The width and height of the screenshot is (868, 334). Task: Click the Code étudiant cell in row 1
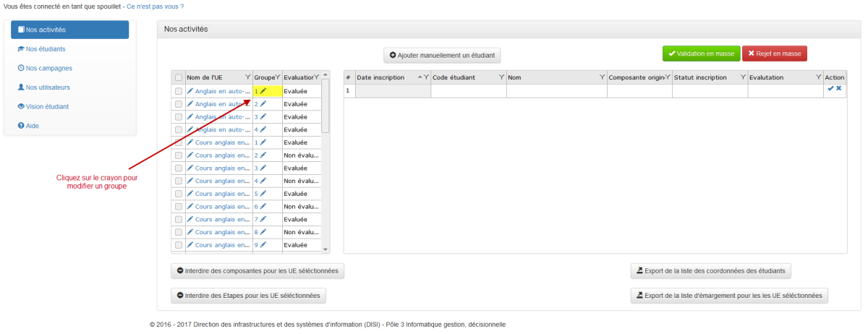click(x=468, y=91)
